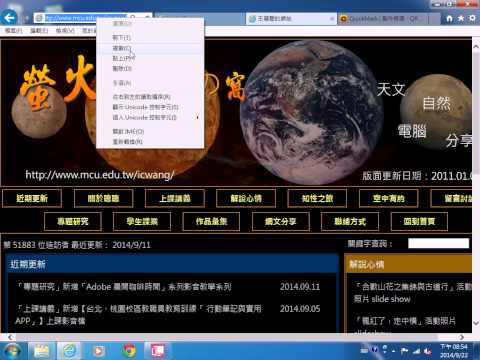
Task: Click the 作品彙集 navigation button
Action: [211, 221]
